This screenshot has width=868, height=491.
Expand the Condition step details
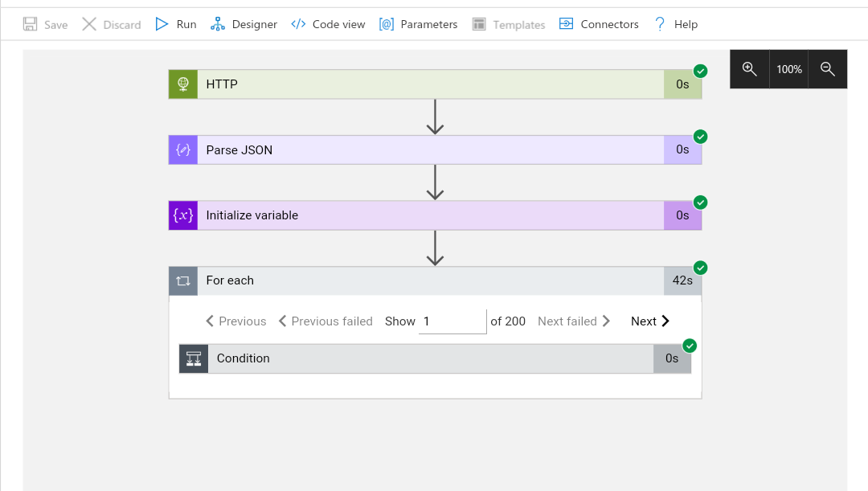point(430,358)
